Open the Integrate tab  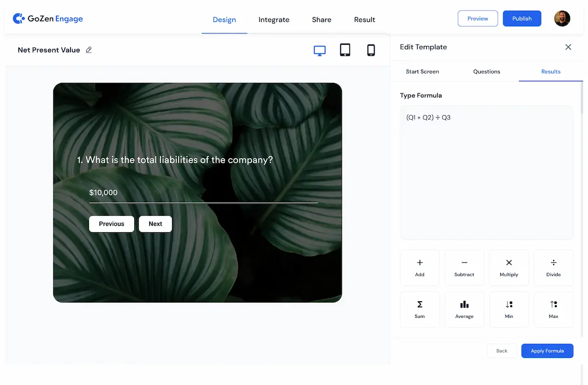(274, 20)
